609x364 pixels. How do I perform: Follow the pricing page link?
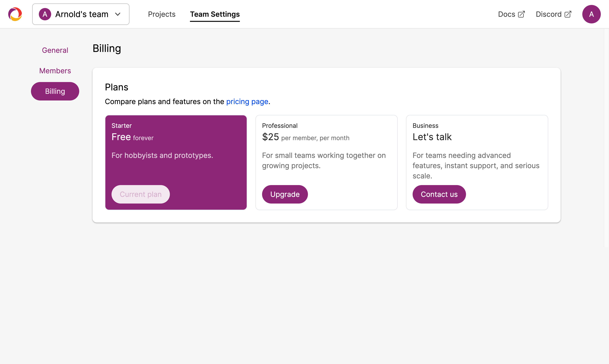247,102
